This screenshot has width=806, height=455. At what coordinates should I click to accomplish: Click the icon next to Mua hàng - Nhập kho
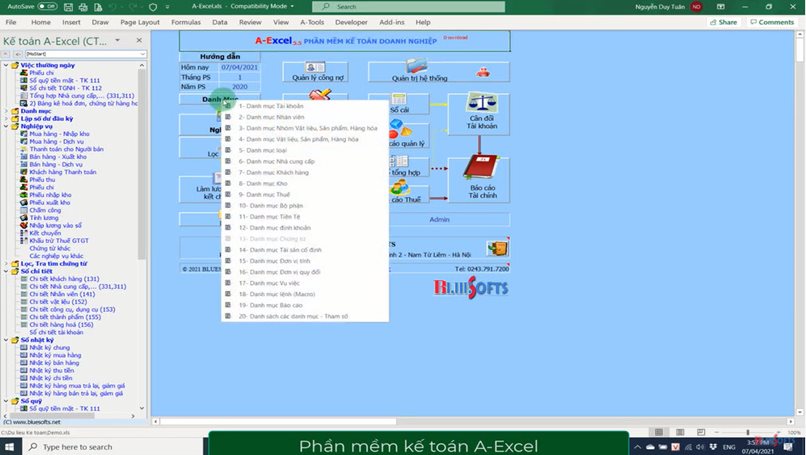pyautogui.click(x=24, y=134)
